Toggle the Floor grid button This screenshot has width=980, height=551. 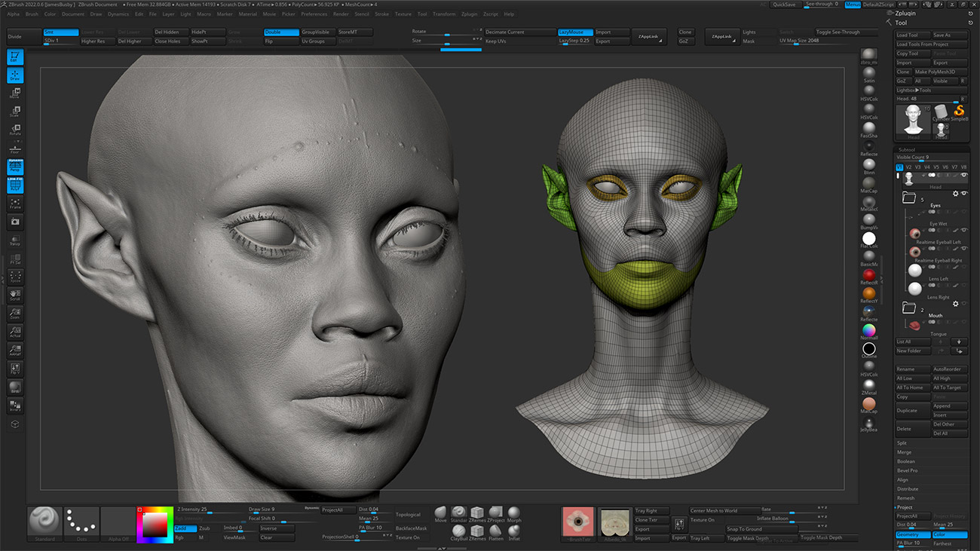[x=15, y=148]
